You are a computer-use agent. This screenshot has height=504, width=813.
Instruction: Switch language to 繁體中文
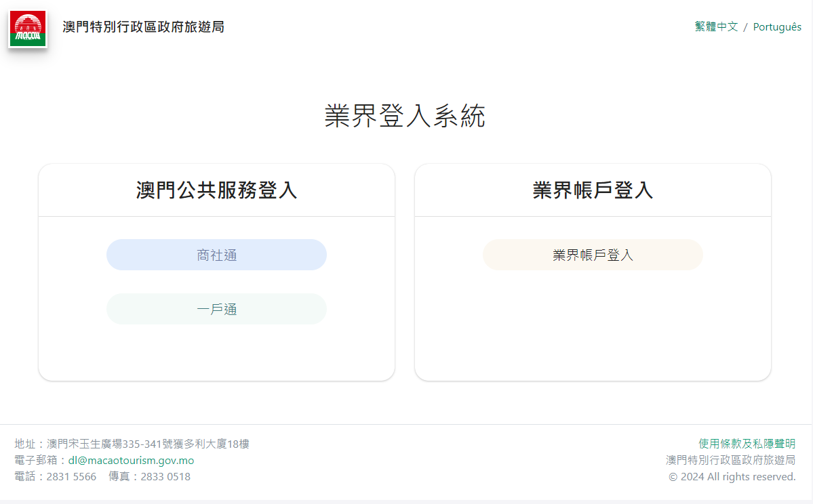point(716,27)
